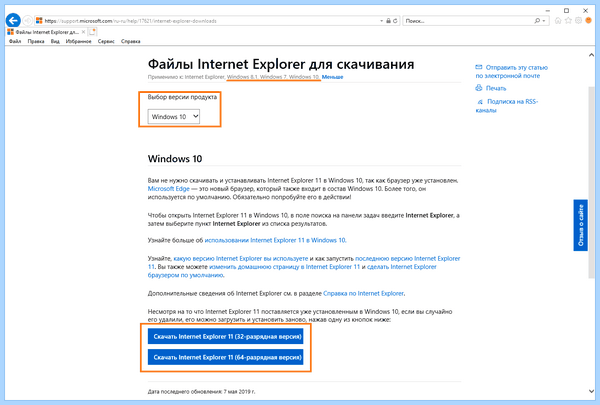Viewport: 600px width, 405px height.
Task: Maximize the browser window
Action: [x=566, y=10]
